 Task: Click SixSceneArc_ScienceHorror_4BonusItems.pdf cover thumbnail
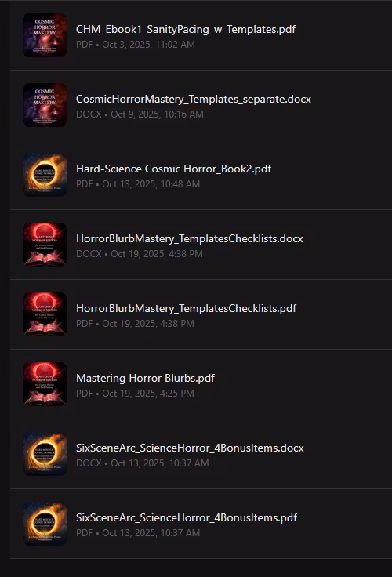pos(45,523)
